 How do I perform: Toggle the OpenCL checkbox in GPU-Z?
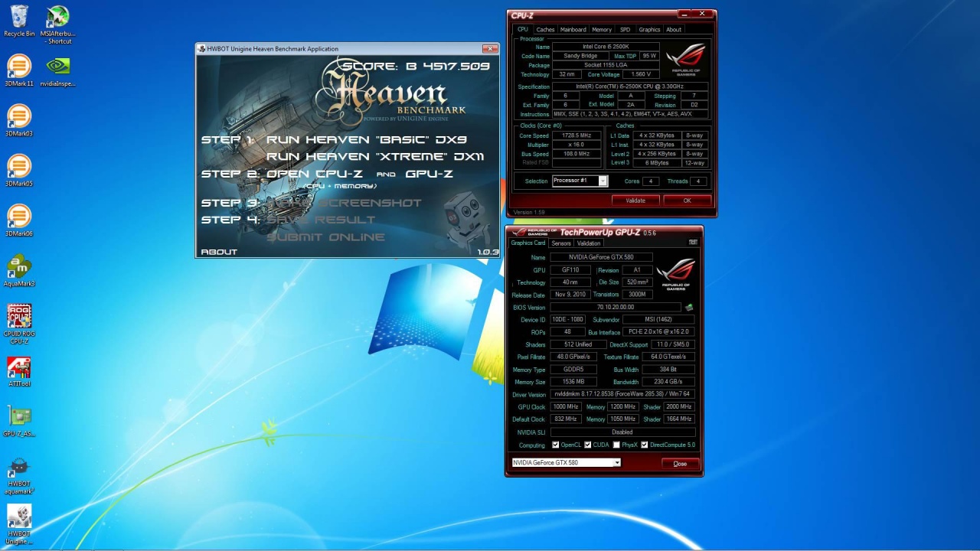pos(556,445)
